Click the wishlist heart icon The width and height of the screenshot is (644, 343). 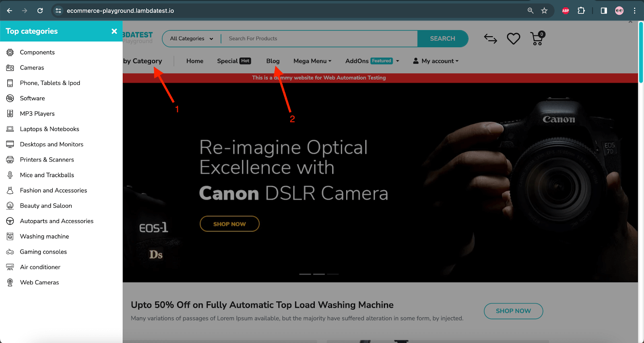click(x=513, y=39)
